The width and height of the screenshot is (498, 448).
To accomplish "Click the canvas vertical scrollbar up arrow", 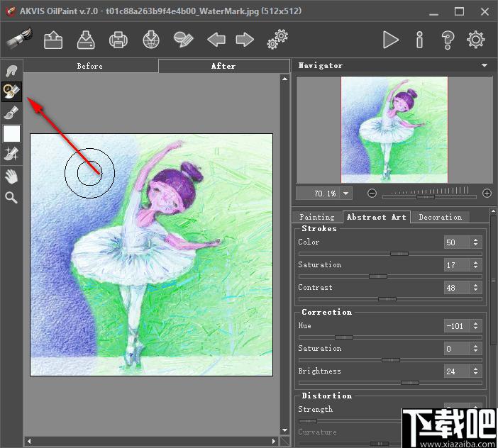I will point(285,79).
